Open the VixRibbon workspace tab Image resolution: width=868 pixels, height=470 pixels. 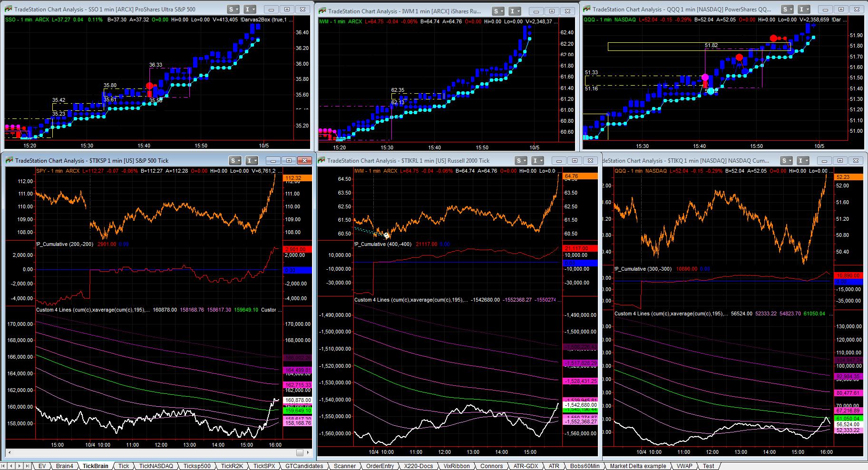(x=456, y=466)
